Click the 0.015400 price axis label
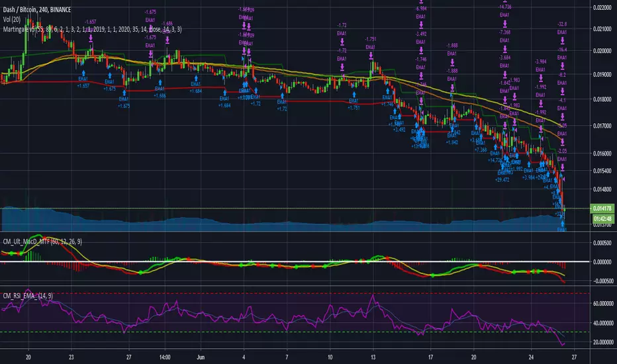Image resolution: width=617 pixels, height=364 pixels. pos(602,171)
